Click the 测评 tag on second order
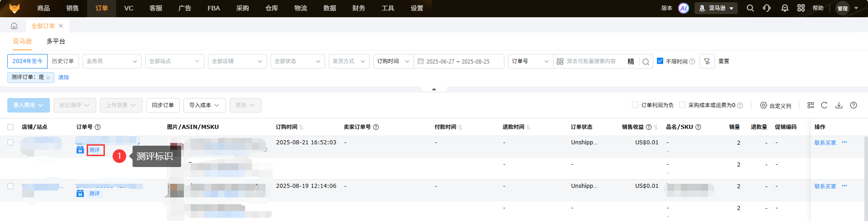Image resolution: width=868 pixels, height=221 pixels. [94, 194]
